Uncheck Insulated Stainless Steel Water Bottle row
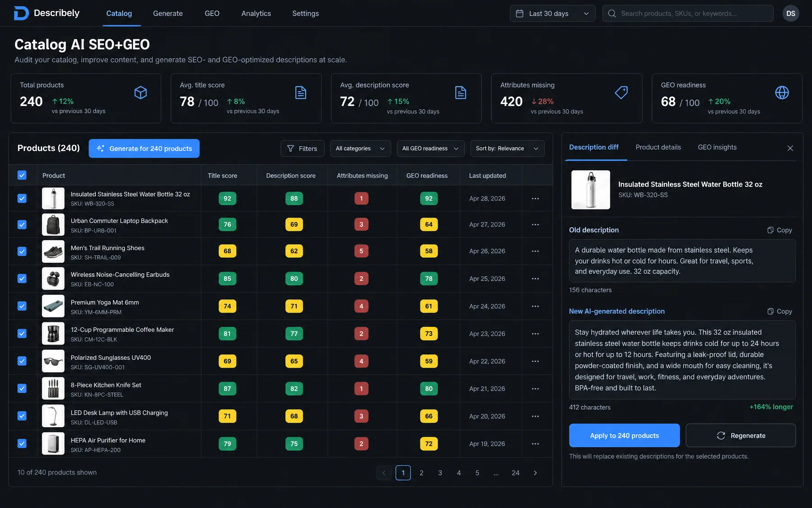The width and height of the screenshot is (812, 508). [x=22, y=198]
